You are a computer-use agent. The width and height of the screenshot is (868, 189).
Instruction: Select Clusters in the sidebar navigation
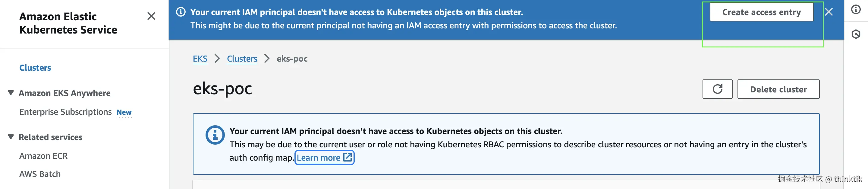point(35,68)
